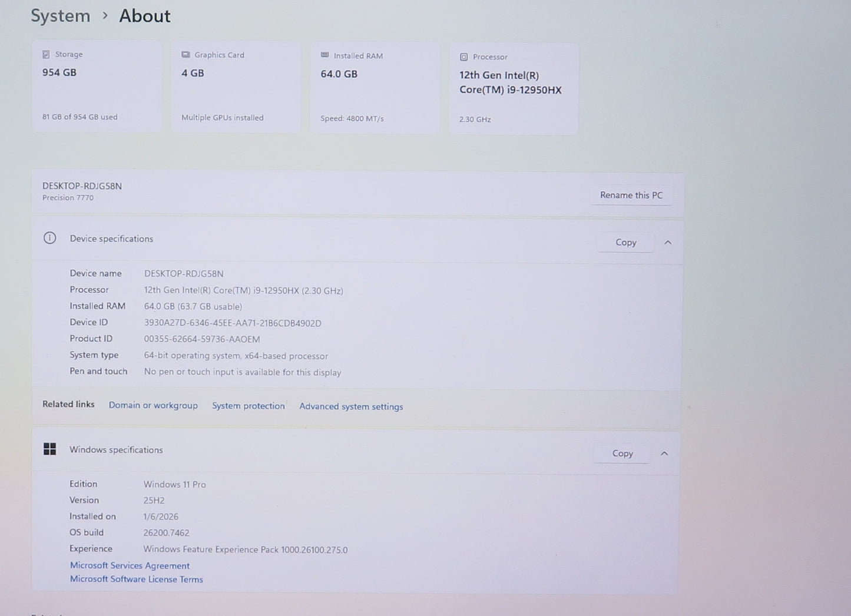Click the 'Multiple GPUs installed' text
851x616 pixels.
pyautogui.click(x=222, y=117)
